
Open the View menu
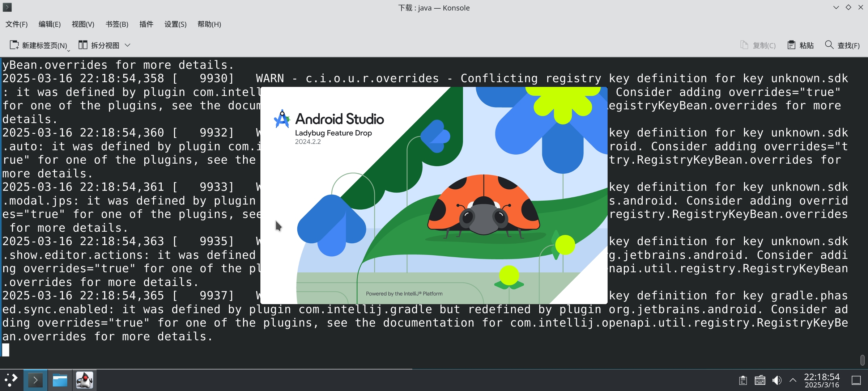83,24
